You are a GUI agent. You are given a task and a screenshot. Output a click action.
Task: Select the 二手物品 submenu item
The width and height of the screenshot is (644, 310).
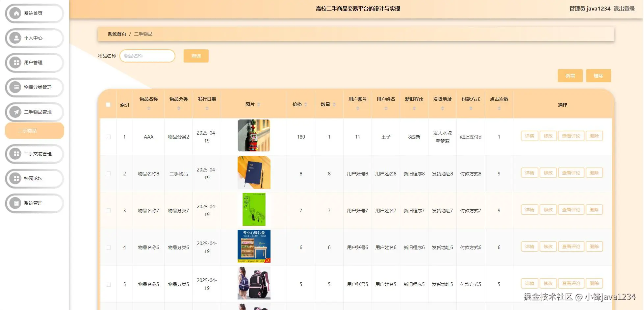(34, 131)
